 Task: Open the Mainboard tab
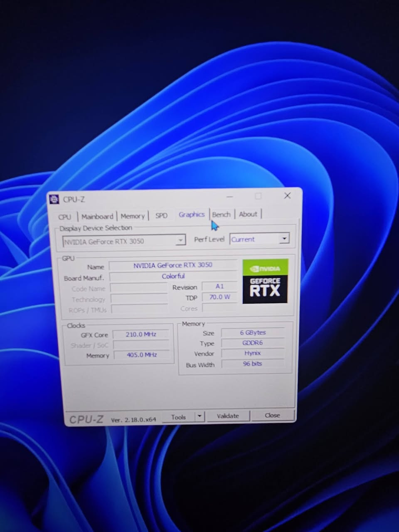coord(97,217)
